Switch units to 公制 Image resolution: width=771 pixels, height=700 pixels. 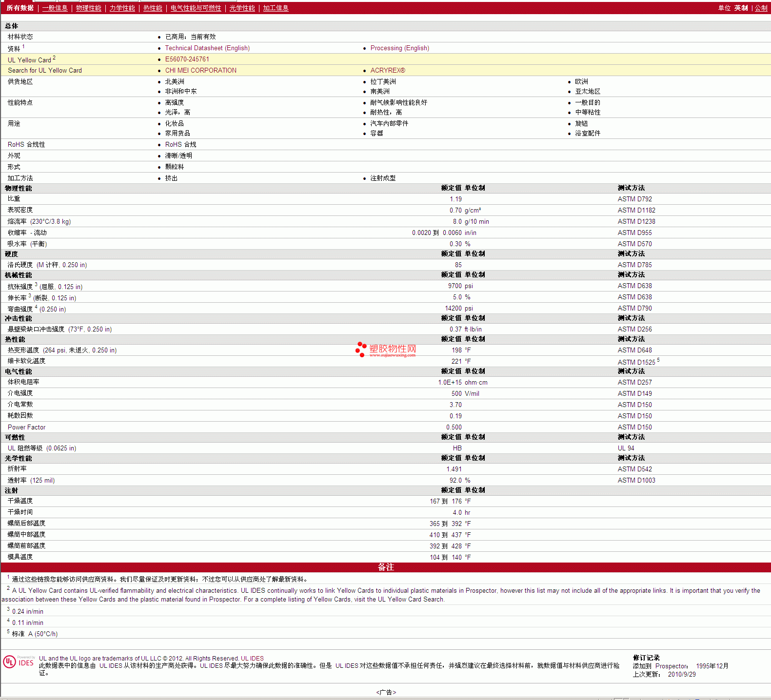pos(761,8)
